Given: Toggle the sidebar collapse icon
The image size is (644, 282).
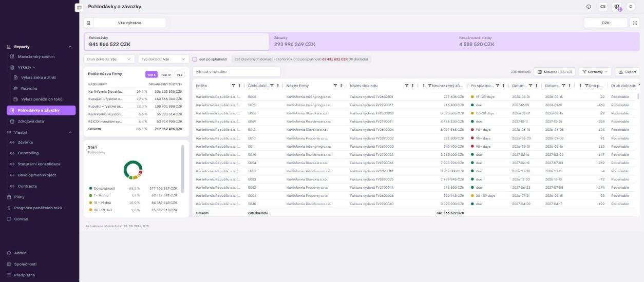Looking at the screenshot, I should (x=79, y=7).
